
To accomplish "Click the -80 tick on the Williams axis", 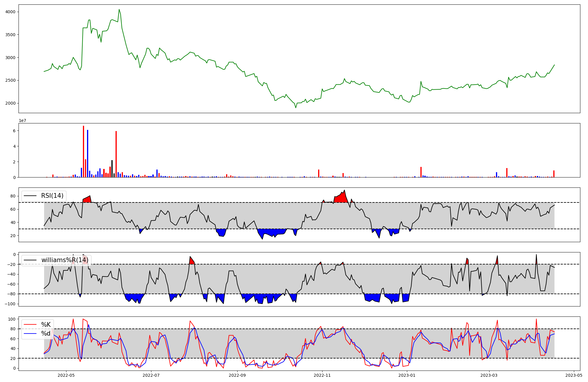I will (11, 294).
